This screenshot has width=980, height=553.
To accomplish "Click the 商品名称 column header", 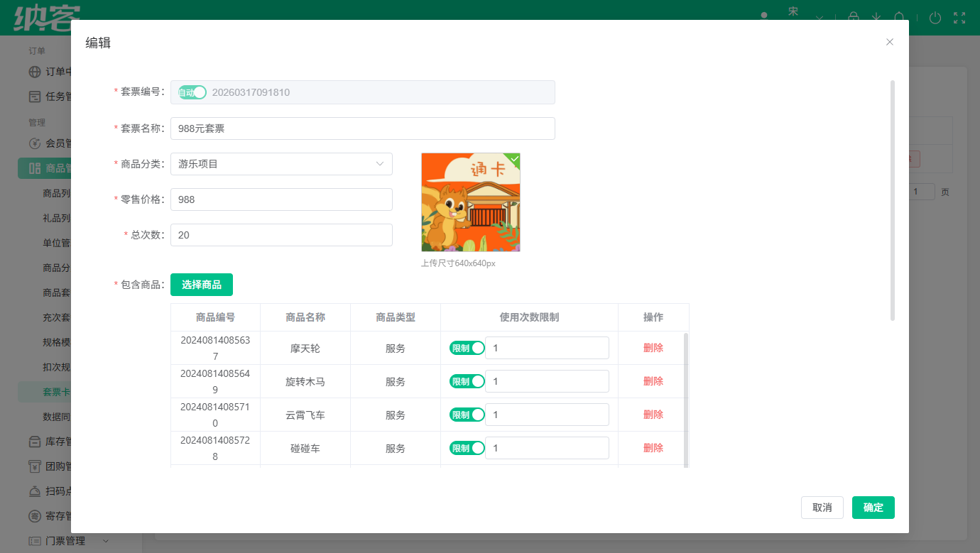I will tap(305, 317).
